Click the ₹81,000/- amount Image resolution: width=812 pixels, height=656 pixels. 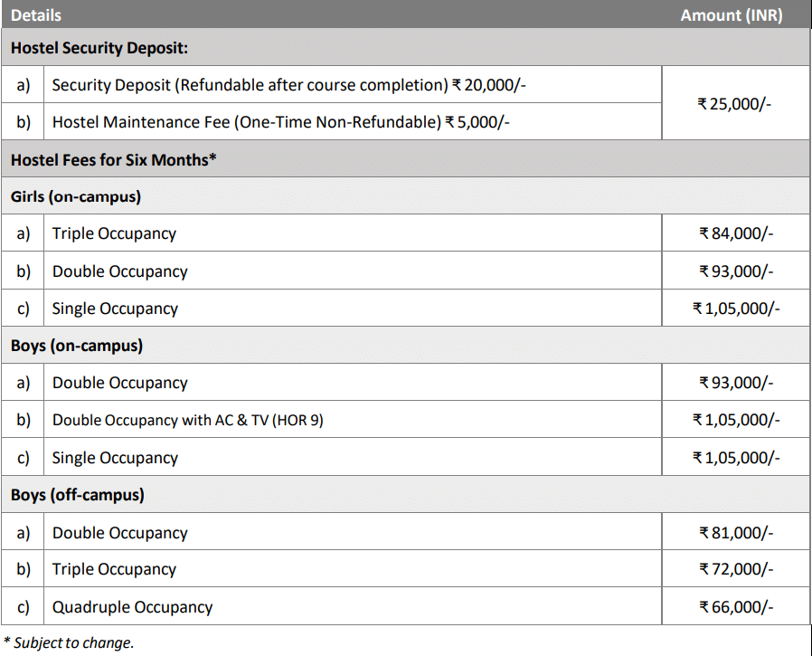736,533
